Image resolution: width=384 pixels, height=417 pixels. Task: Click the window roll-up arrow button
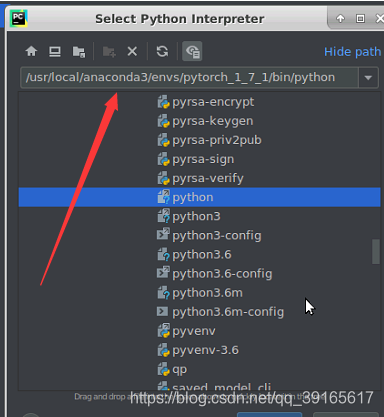click(340, 18)
